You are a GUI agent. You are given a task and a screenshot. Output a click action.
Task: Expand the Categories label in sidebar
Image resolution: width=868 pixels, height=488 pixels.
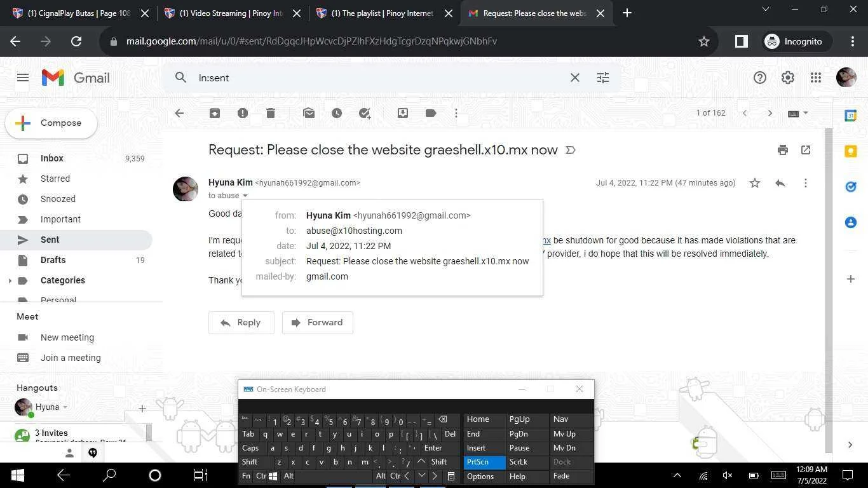click(x=10, y=280)
